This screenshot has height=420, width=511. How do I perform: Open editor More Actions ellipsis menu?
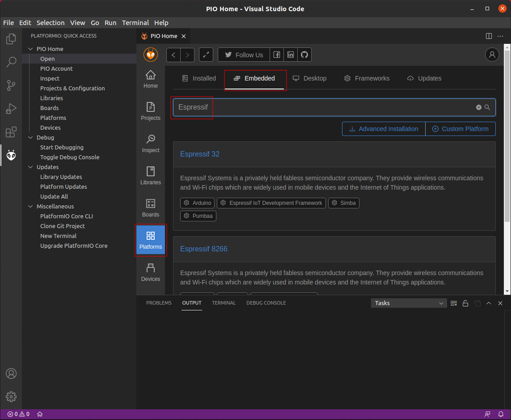(500, 36)
